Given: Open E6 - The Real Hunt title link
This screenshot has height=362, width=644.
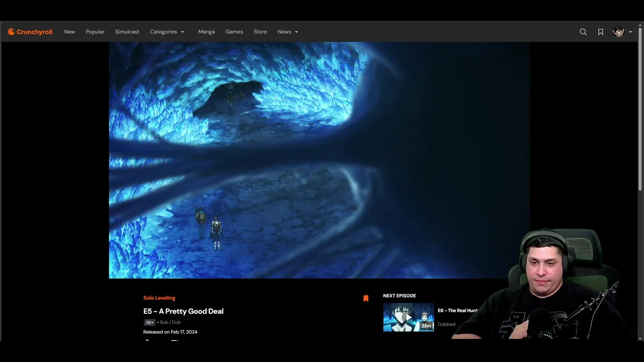Looking at the screenshot, I should (x=457, y=311).
